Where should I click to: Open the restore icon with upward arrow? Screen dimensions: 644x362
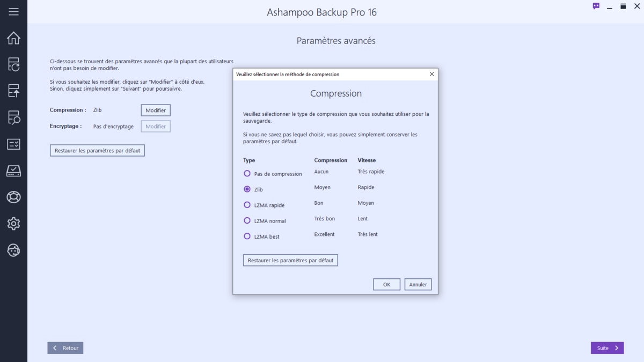[x=13, y=91]
